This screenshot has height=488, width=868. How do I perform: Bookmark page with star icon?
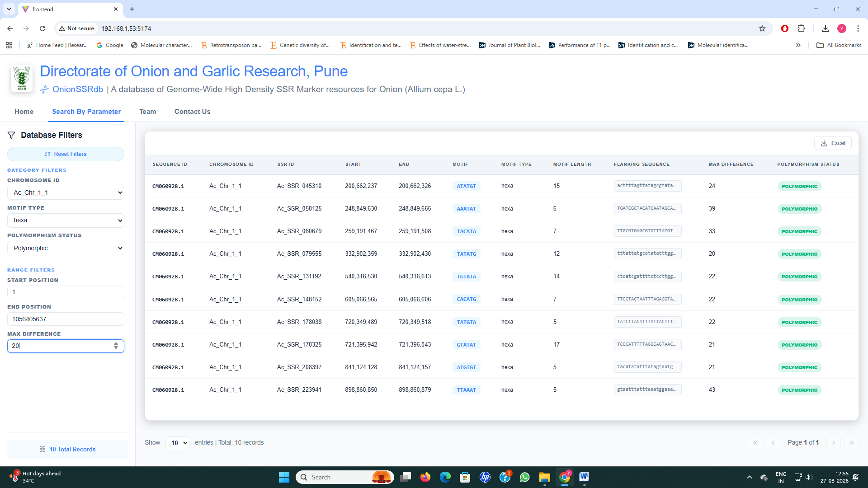(762, 28)
